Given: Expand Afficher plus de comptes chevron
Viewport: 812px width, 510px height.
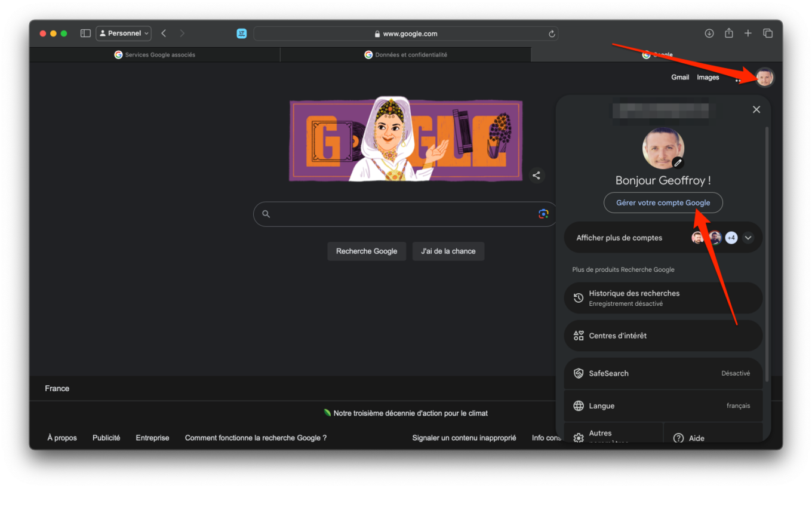Looking at the screenshot, I should (748, 238).
